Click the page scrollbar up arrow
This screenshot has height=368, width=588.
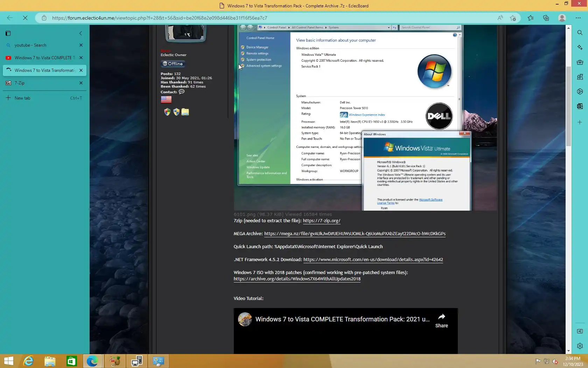568,28
